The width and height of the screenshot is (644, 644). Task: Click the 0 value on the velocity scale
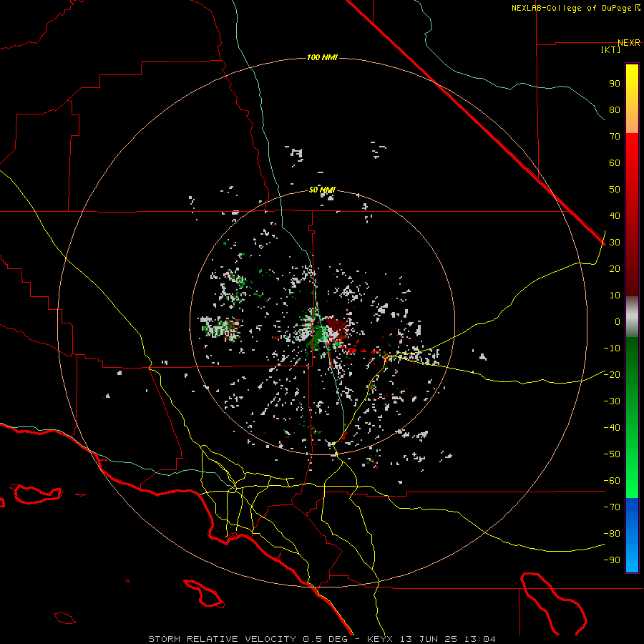point(618,322)
